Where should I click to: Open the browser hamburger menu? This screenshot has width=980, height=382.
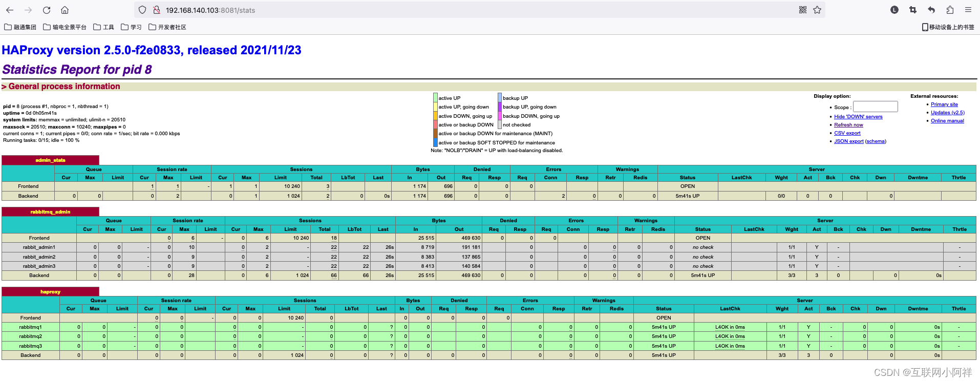(x=968, y=10)
